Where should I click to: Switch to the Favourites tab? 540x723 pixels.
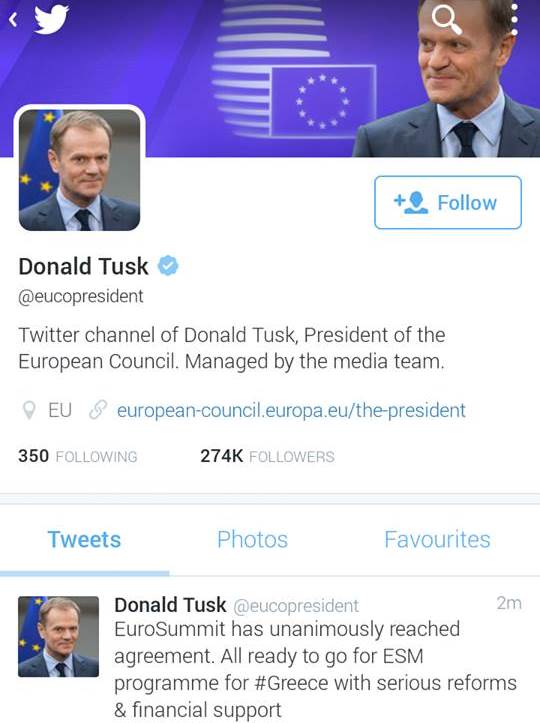tap(437, 539)
